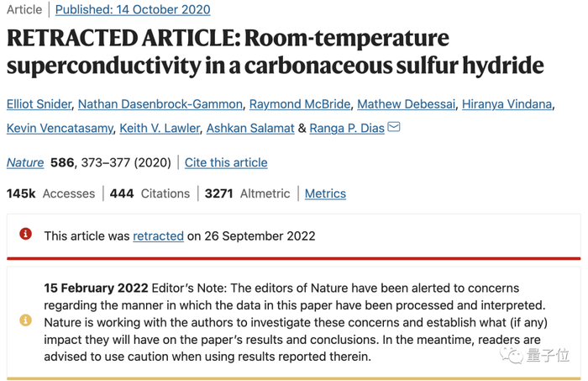Click the red retraction alert icon
The width and height of the screenshot is (588, 381).
pos(26,235)
